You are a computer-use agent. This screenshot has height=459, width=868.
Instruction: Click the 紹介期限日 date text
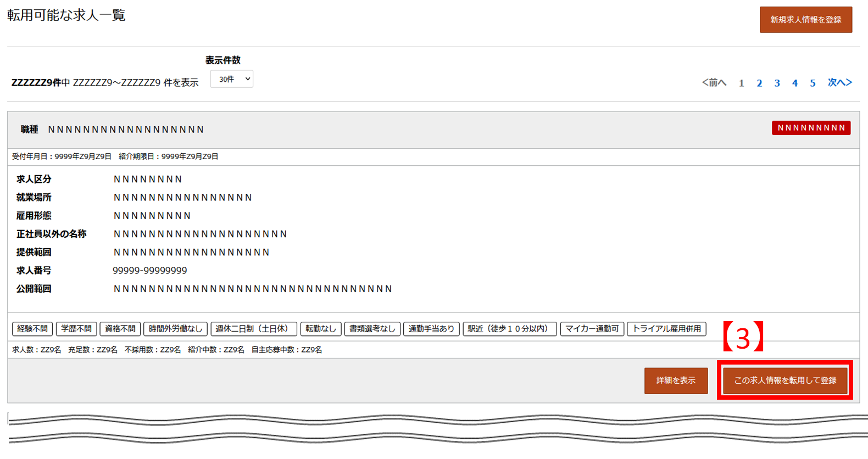pyautogui.click(x=169, y=156)
